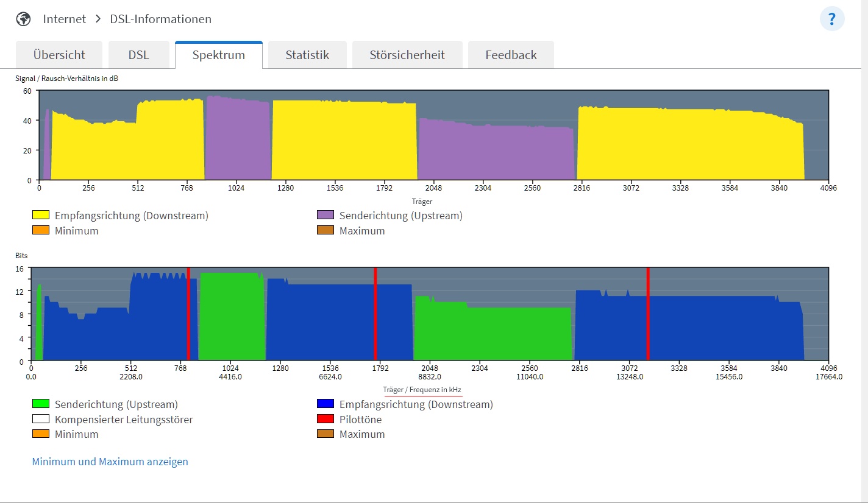Screen dimensions: 868x503
Task: Open the Statistik tab
Action: 307,55
